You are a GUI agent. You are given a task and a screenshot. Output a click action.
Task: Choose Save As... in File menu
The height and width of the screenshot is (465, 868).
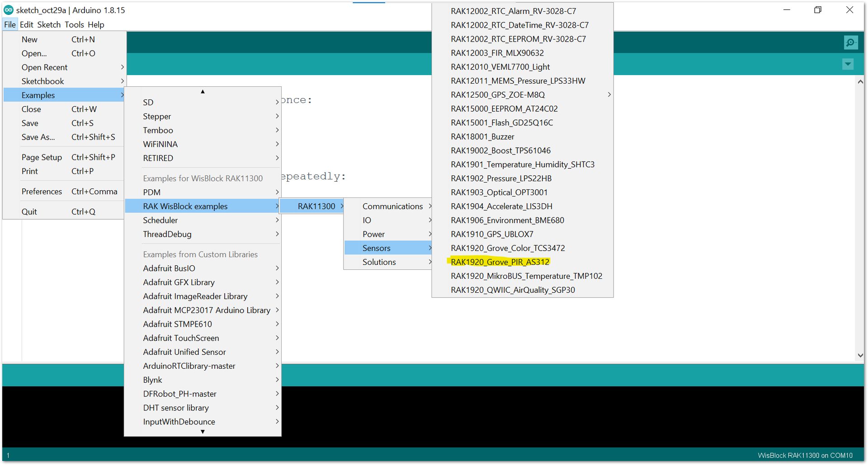64,137
